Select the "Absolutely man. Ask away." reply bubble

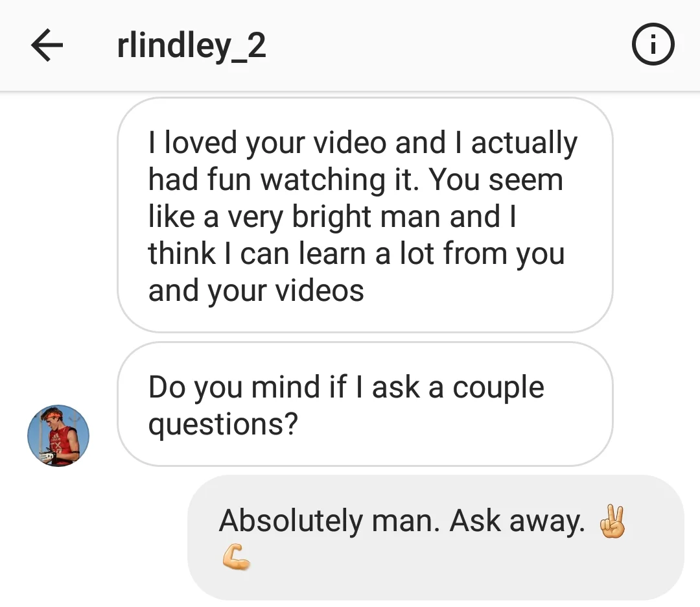(436, 538)
